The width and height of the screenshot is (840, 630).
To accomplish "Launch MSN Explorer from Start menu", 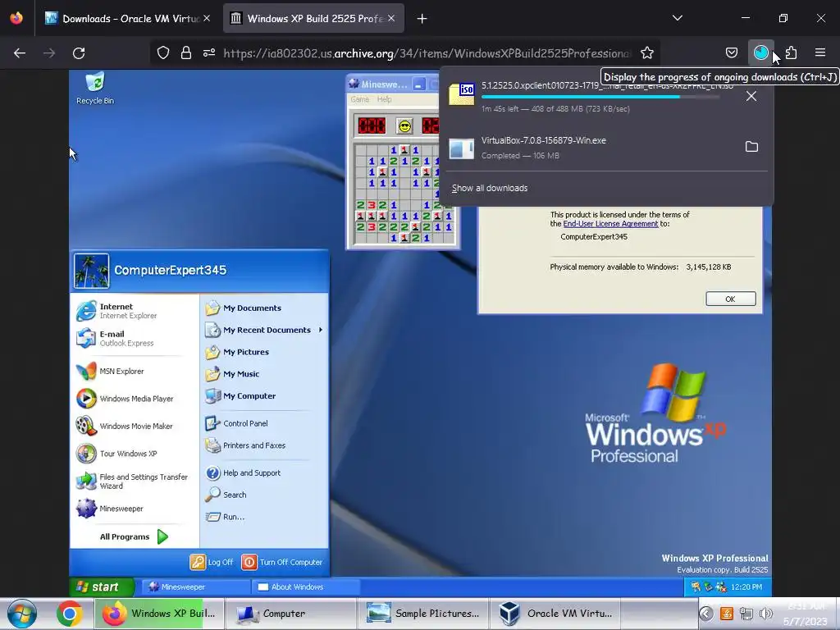I will (x=110, y=372).
